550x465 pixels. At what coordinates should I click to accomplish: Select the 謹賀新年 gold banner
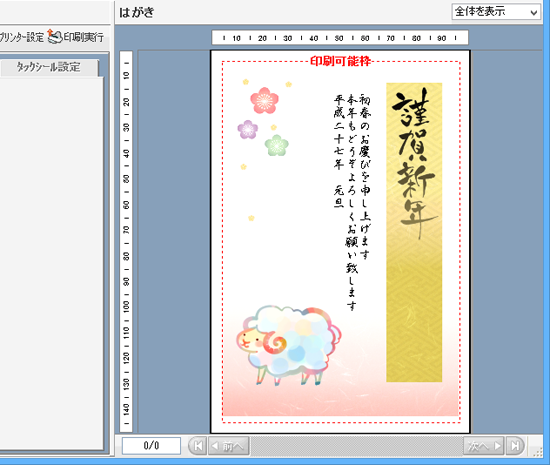414,232
